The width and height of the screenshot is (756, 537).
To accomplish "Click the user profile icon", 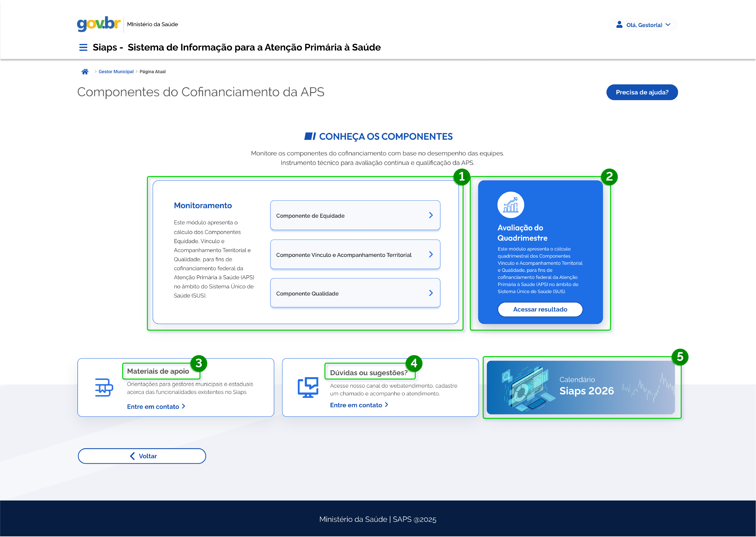I will 619,25.
